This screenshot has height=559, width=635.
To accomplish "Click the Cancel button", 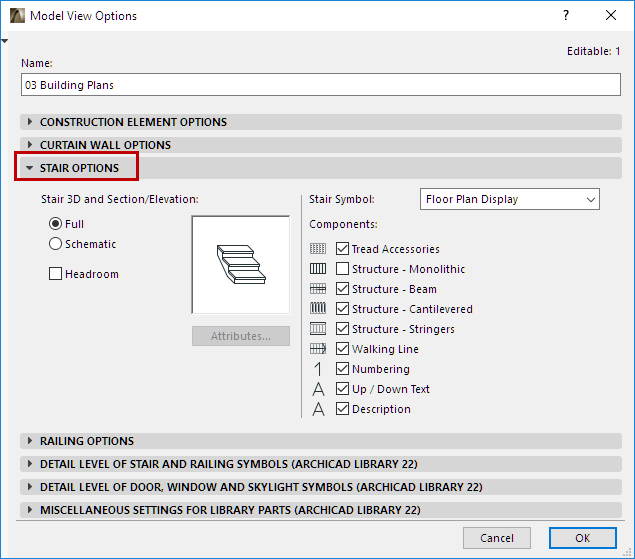I will [x=497, y=538].
